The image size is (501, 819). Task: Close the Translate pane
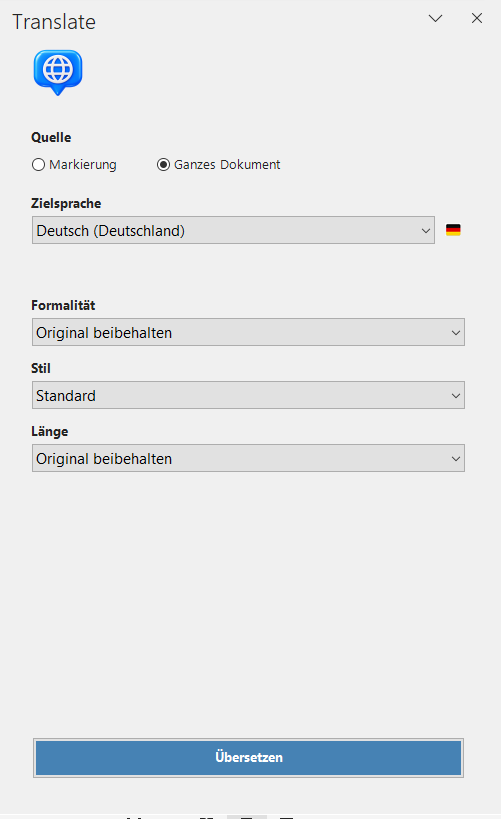(x=476, y=18)
